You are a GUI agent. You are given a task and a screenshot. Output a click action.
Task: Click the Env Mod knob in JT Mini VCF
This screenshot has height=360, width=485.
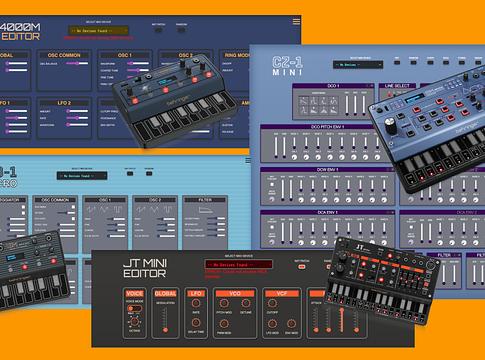point(291,324)
